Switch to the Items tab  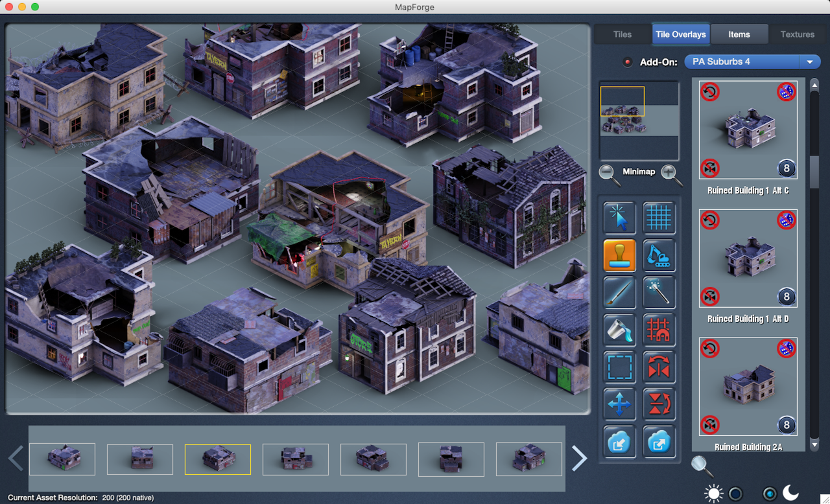click(x=739, y=34)
